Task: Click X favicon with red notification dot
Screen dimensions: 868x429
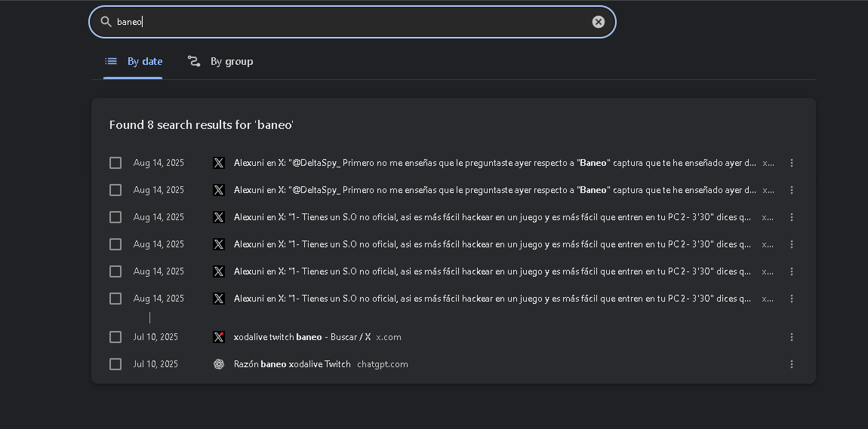Action: (219, 337)
